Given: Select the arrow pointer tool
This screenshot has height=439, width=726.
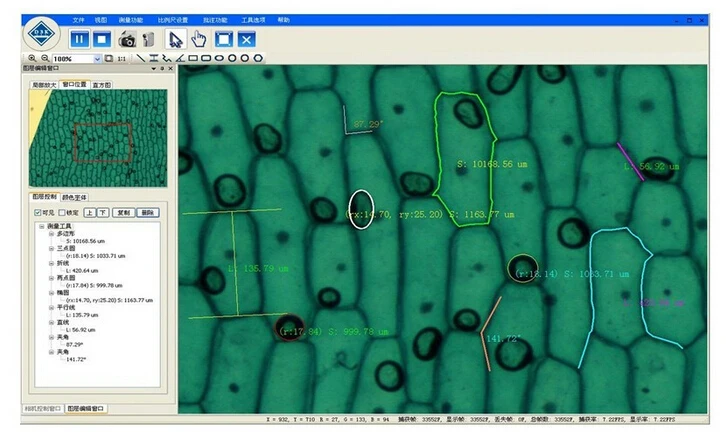Looking at the screenshot, I should click(176, 39).
